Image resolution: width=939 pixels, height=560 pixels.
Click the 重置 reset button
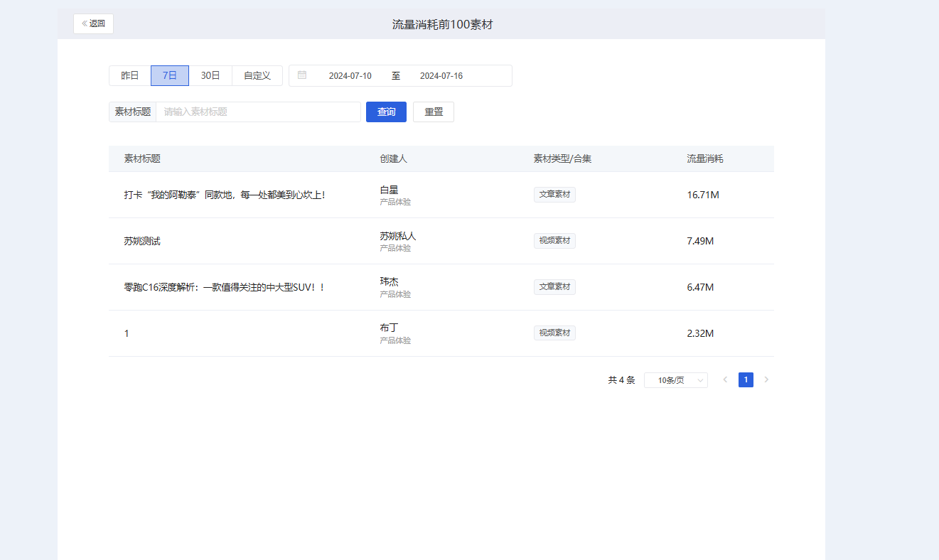[x=434, y=112]
